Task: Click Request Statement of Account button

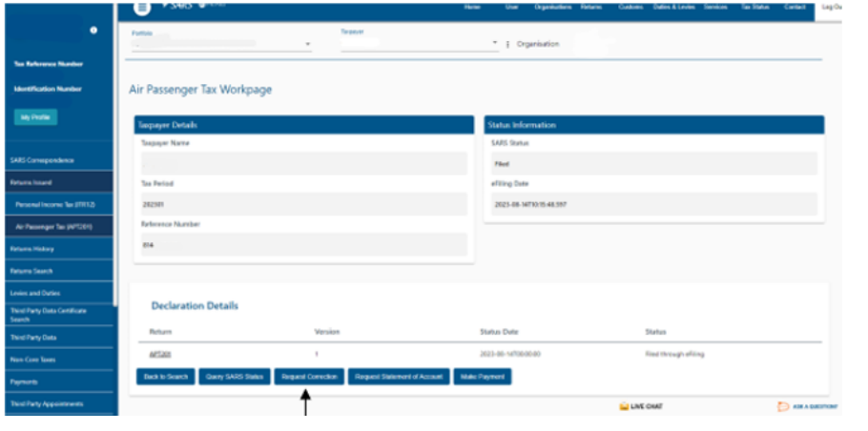Action: coord(399,377)
